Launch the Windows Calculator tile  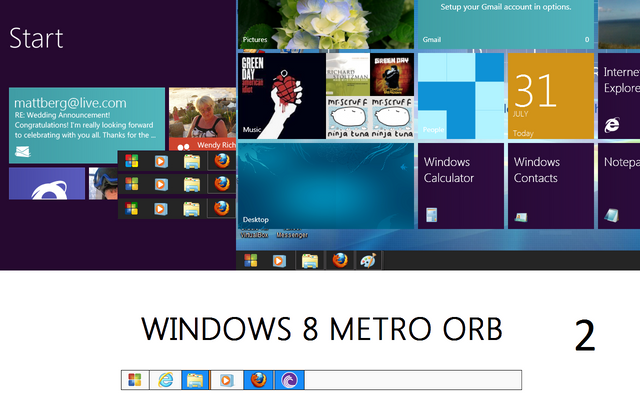461,186
